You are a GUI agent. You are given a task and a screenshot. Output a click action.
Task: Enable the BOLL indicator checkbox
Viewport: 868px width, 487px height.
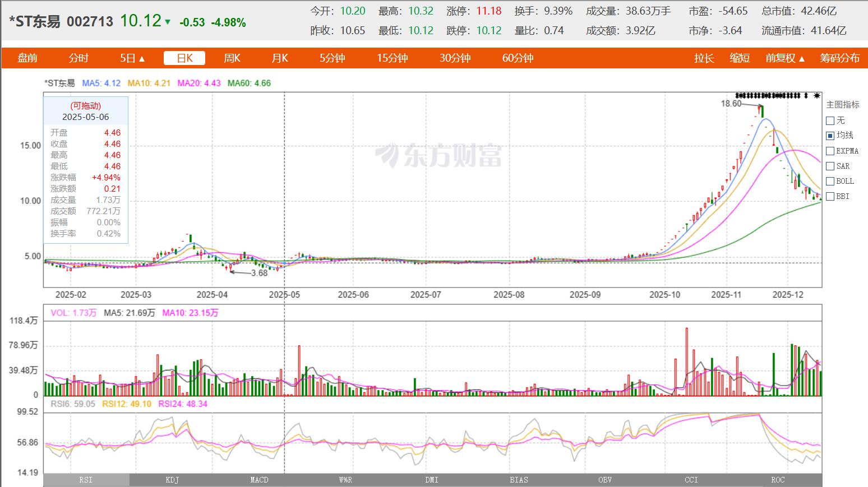point(830,181)
